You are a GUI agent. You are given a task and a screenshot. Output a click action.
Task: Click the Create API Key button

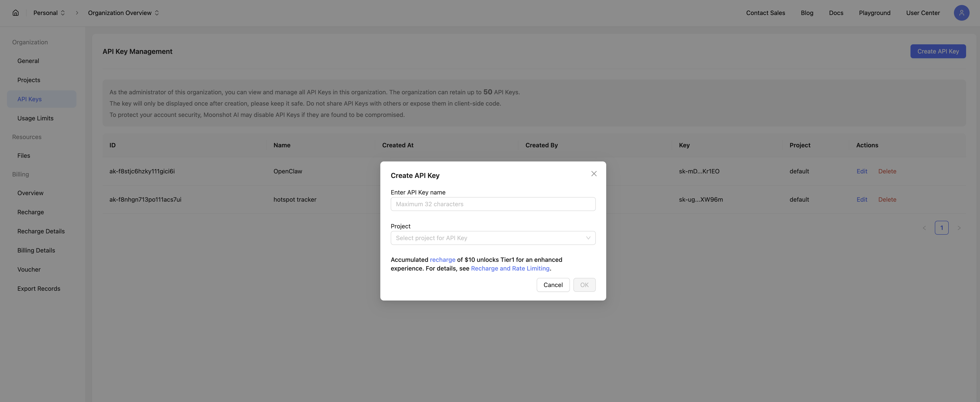pos(938,51)
